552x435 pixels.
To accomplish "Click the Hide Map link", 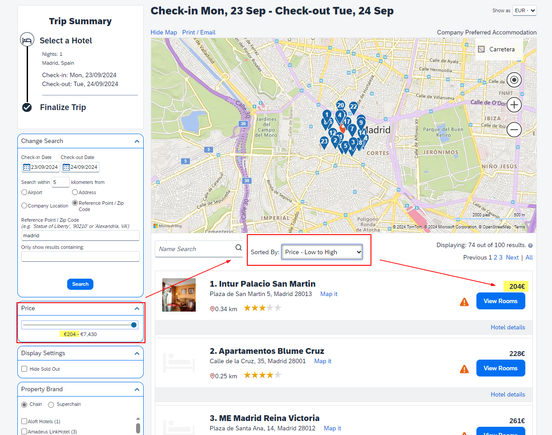I will pyautogui.click(x=164, y=32).
